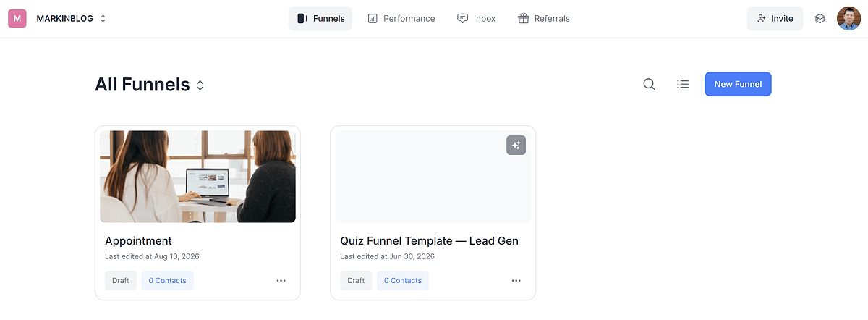
Task: Click the Draft badge on Appointment
Action: [x=121, y=280]
